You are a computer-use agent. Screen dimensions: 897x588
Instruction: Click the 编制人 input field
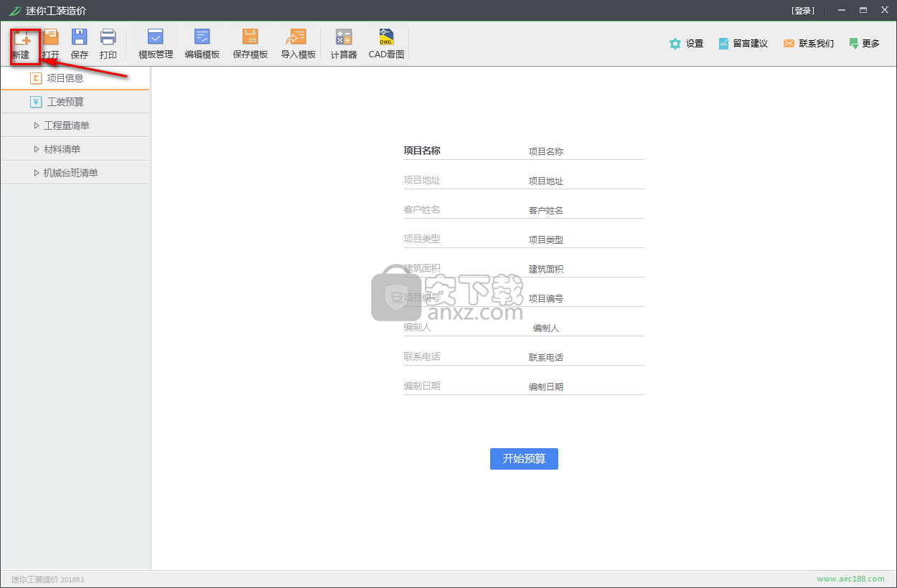coord(586,328)
